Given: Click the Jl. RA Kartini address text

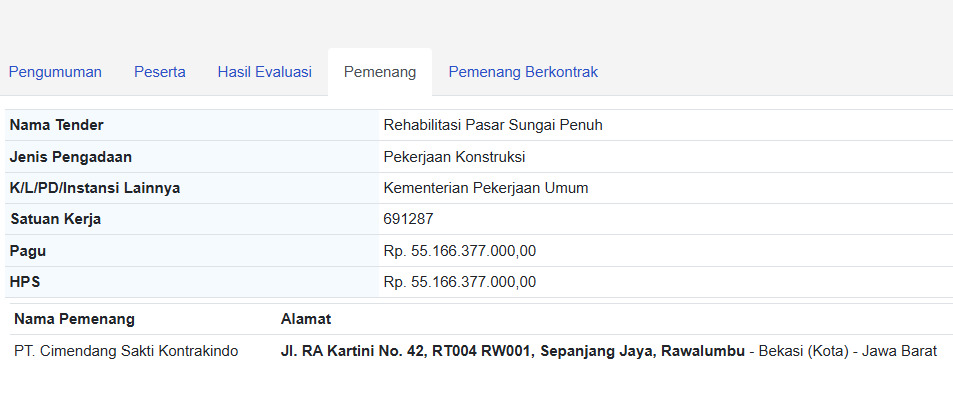Looking at the screenshot, I should pyautogui.click(x=512, y=351).
